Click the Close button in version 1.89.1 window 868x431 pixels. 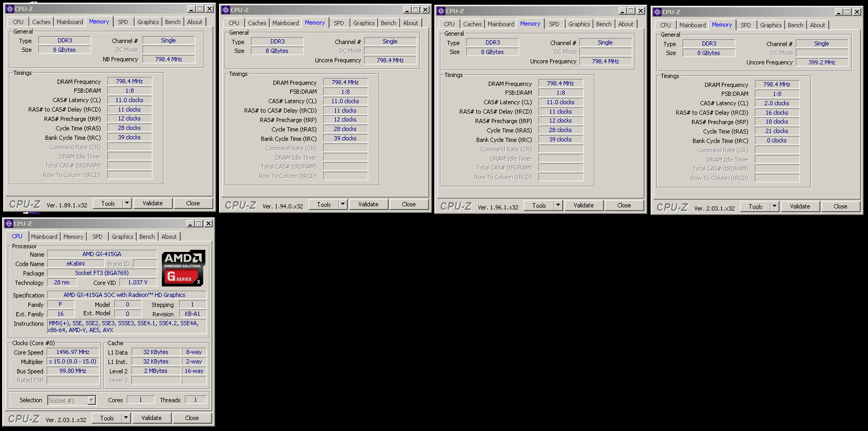point(193,203)
